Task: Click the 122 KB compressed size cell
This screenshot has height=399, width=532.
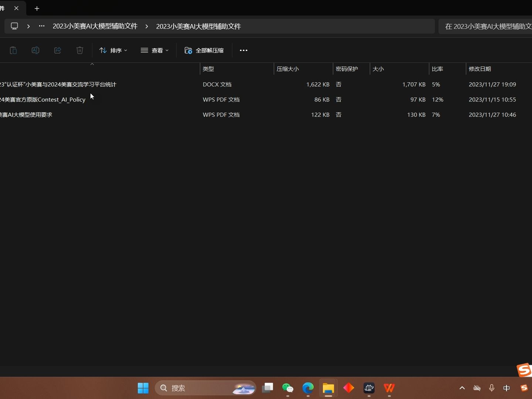Action: [x=320, y=115]
